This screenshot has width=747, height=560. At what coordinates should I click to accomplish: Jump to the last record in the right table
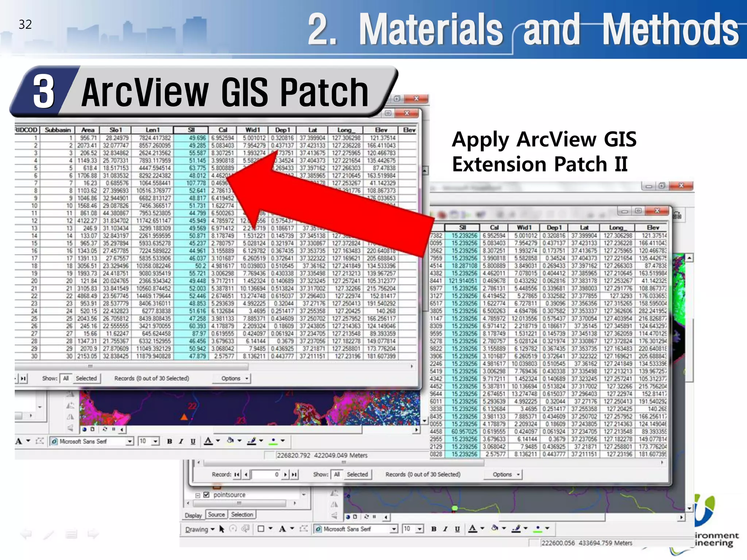[x=294, y=474]
